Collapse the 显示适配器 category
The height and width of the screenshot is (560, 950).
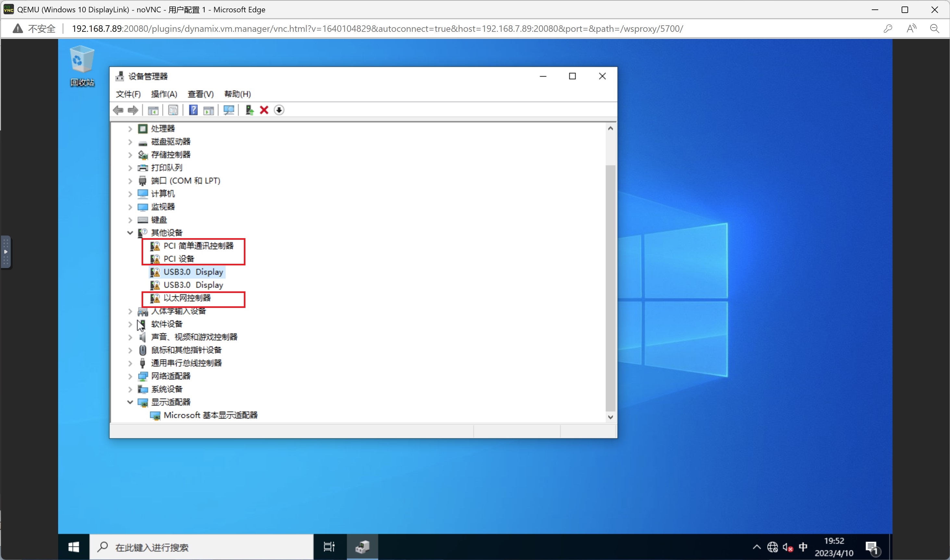coord(130,402)
